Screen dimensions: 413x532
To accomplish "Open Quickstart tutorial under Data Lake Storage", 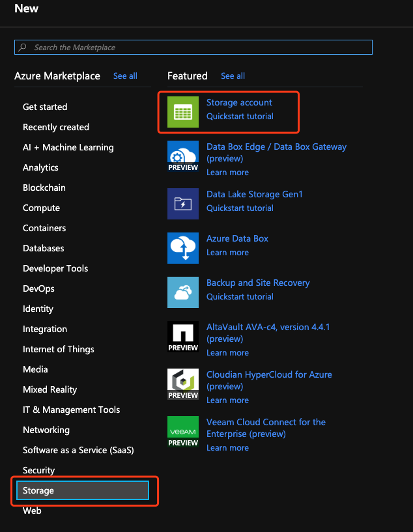I will [x=240, y=208].
